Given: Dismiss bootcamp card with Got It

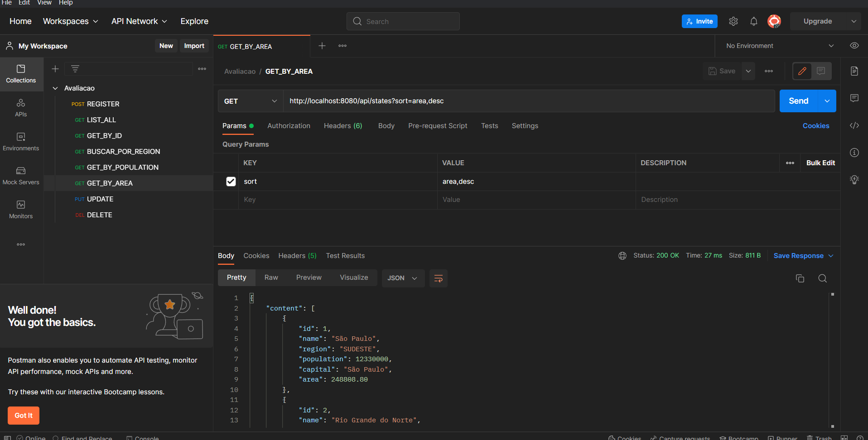Looking at the screenshot, I should 24,416.
